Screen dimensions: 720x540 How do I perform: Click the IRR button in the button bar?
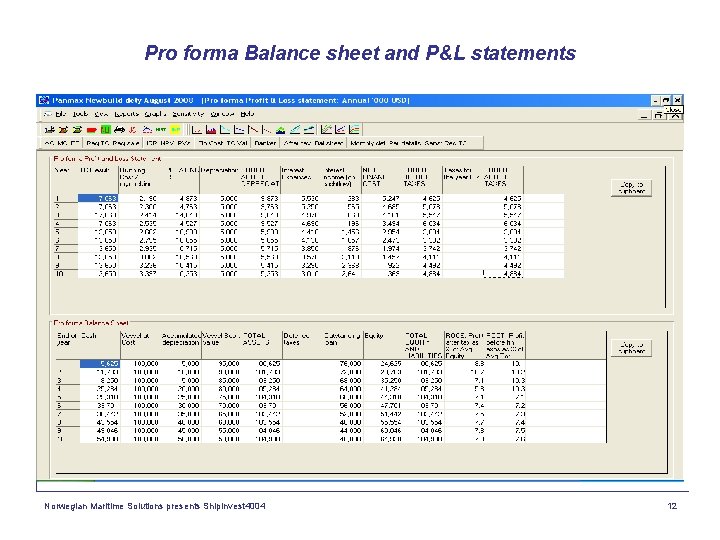(150, 143)
